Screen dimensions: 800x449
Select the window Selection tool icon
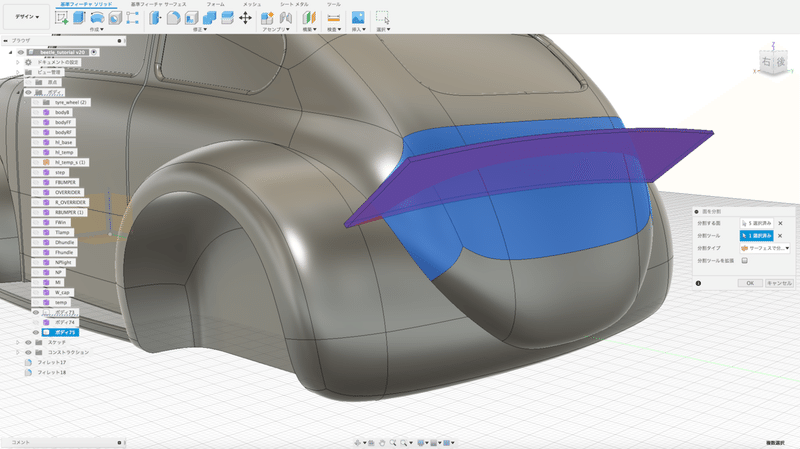[x=382, y=18]
